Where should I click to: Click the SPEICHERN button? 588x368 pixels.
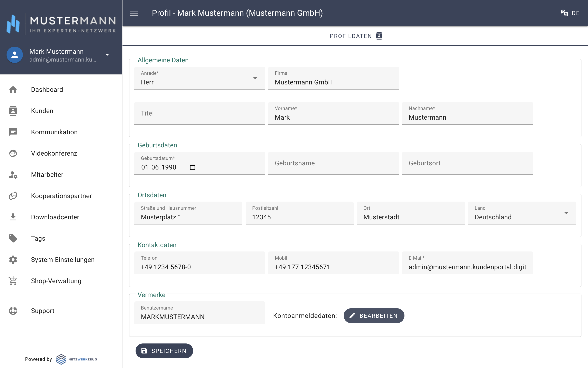click(x=164, y=351)
